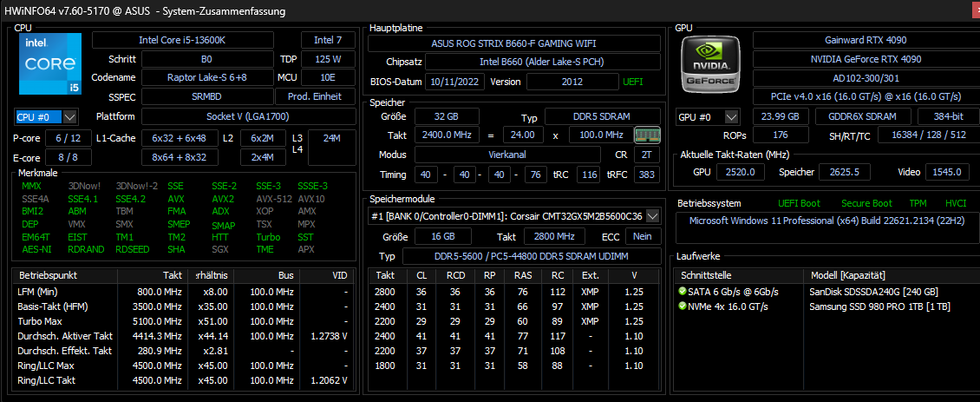The width and height of the screenshot is (980, 402).
Task: Click the Turbo Max row
Action: pyautogui.click(x=182, y=321)
